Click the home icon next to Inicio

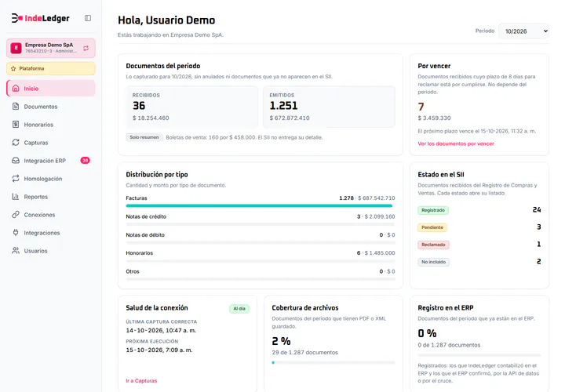pyautogui.click(x=16, y=88)
